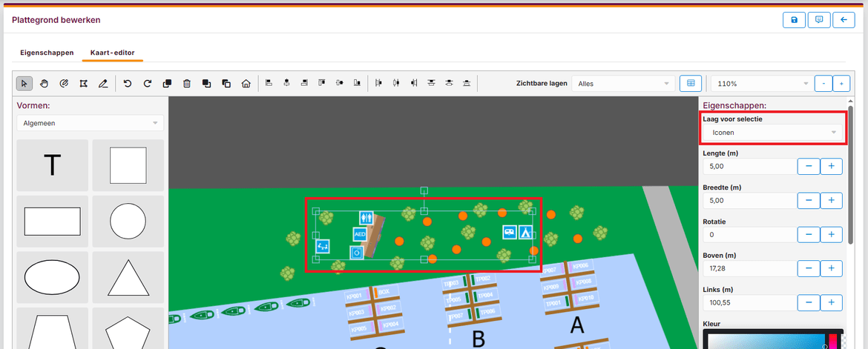The height and width of the screenshot is (349, 868).
Task: Click the undo arrow icon
Action: 128,84
